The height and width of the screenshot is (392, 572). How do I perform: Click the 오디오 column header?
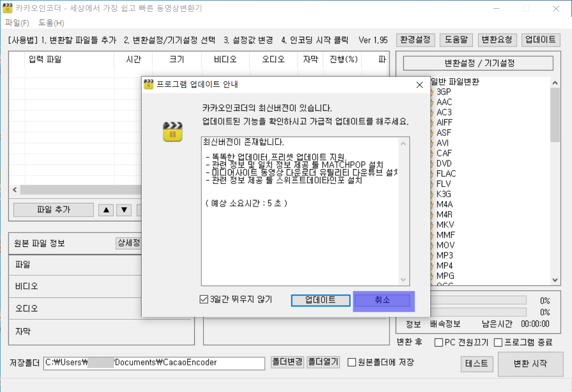click(273, 59)
